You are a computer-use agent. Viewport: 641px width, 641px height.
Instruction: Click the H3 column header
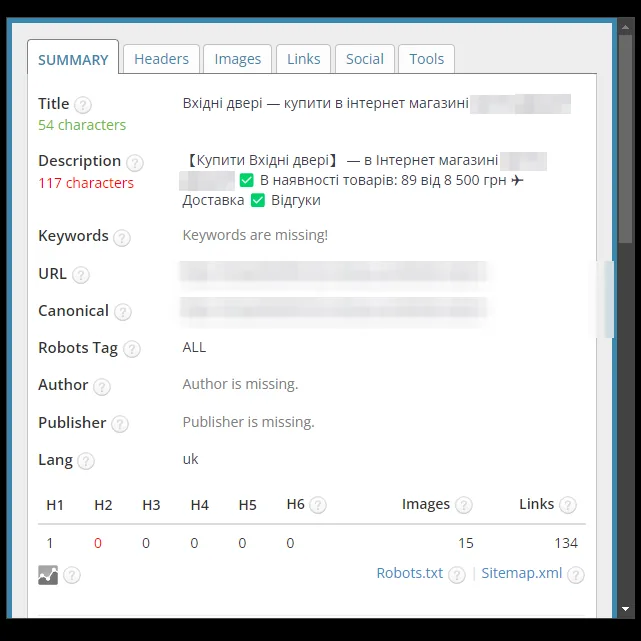click(x=151, y=505)
